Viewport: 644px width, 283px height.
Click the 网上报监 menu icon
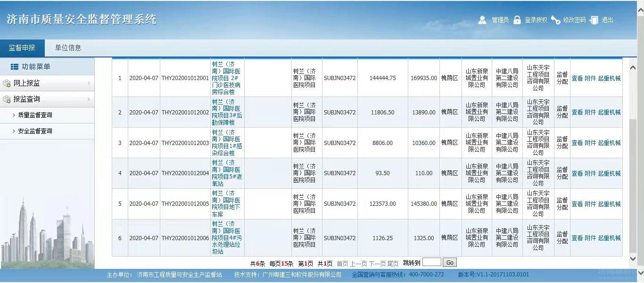(7, 83)
